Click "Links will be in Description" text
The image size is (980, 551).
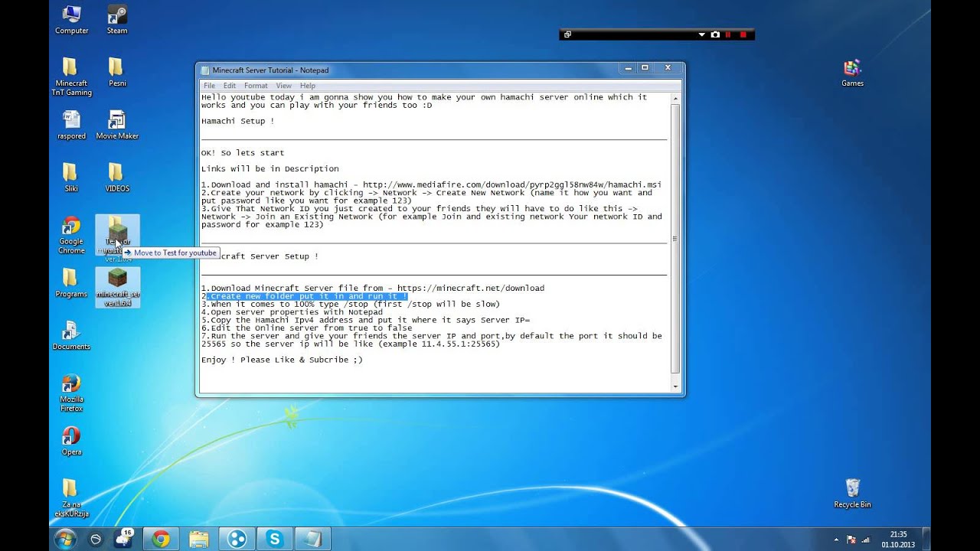269,169
